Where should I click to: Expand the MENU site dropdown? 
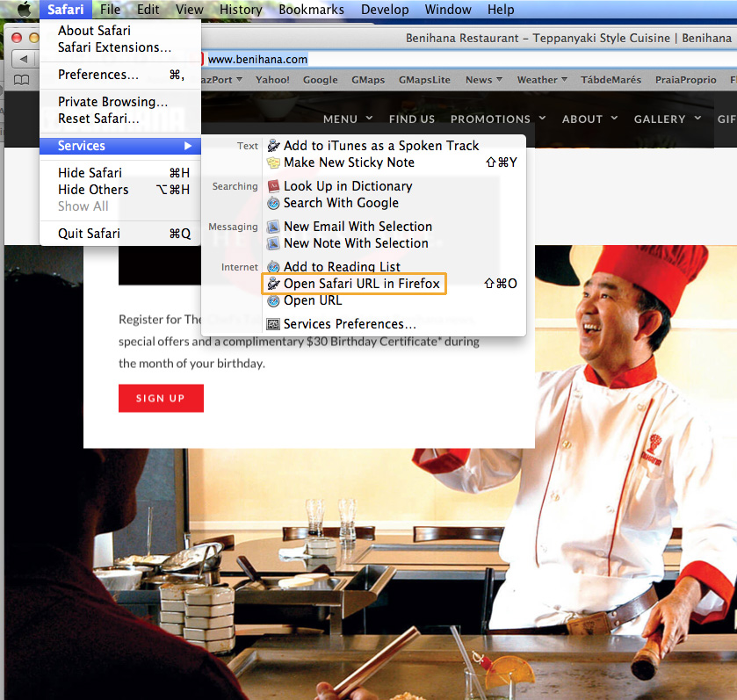348,119
